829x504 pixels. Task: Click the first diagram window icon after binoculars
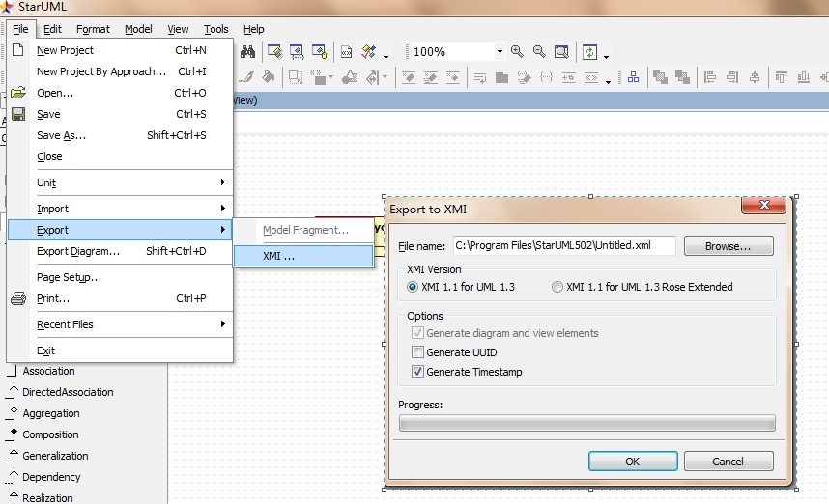275,51
